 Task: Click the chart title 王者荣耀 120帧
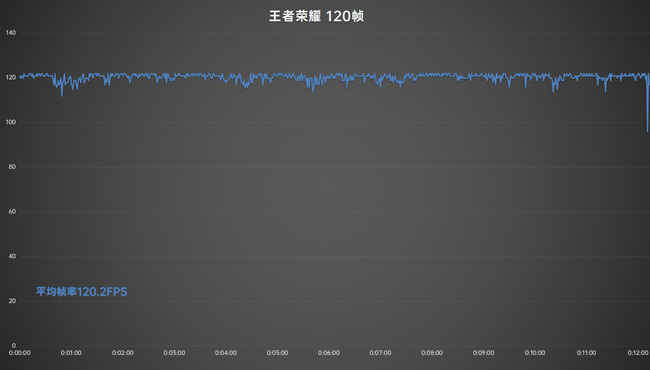(316, 17)
